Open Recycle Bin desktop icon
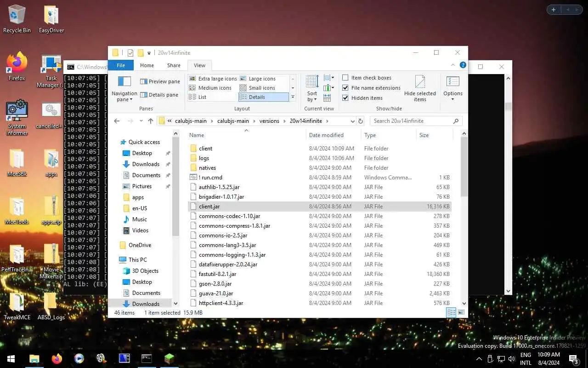This screenshot has height=368, width=588. click(17, 19)
